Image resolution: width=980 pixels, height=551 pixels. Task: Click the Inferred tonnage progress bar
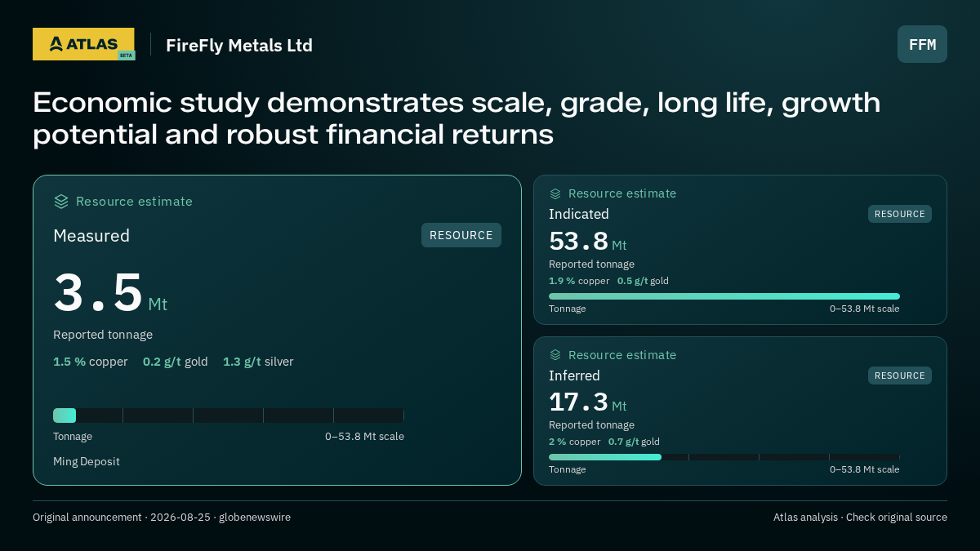[x=724, y=457]
